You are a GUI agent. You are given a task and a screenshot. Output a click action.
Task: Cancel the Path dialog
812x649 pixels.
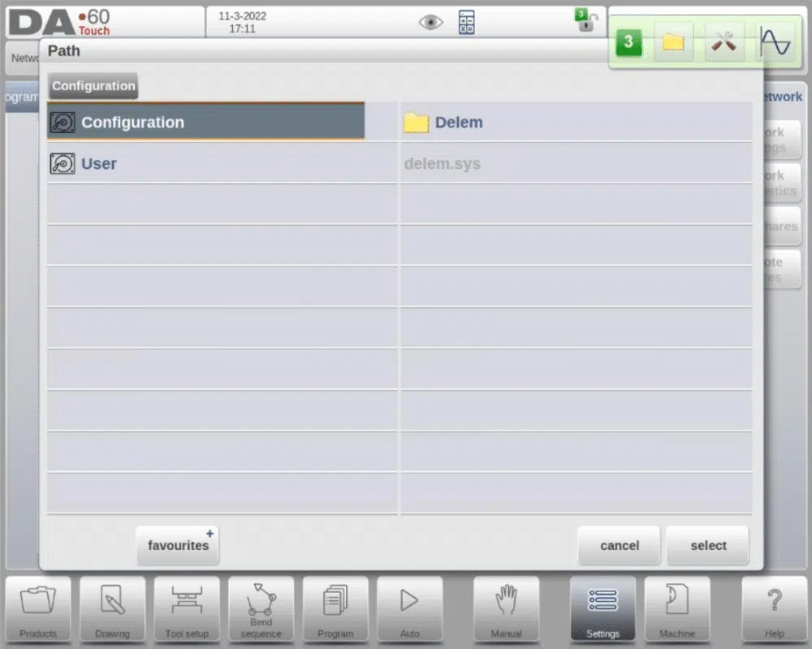coord(619,545)
